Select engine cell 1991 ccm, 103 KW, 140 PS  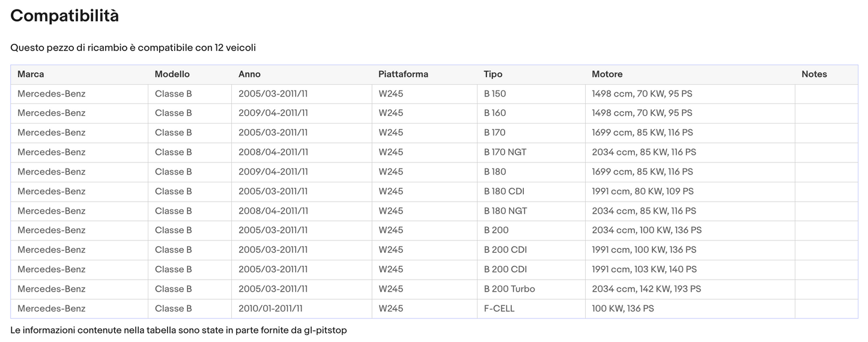click(644, 269)
